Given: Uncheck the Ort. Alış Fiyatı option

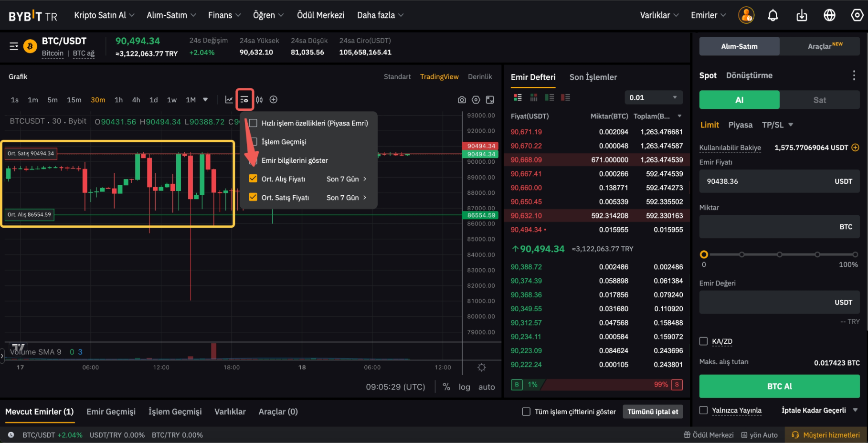Looking at the screenshot, I should tap(253, 179).
